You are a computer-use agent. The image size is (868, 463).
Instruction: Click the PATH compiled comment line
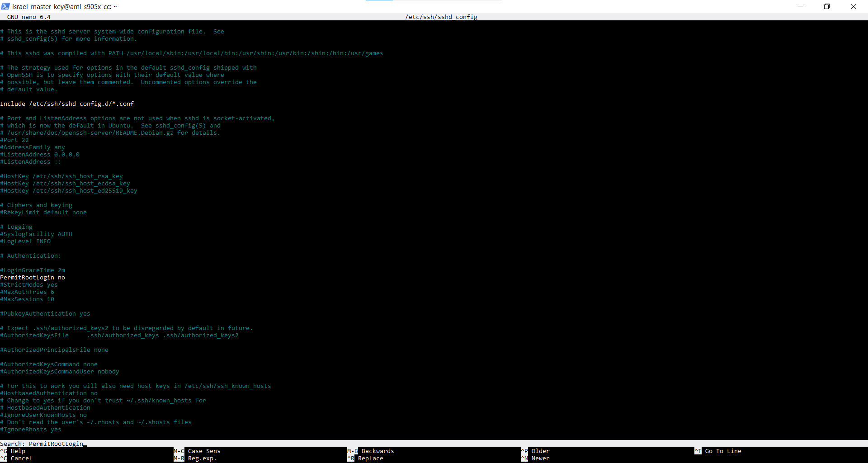(192, 53)
